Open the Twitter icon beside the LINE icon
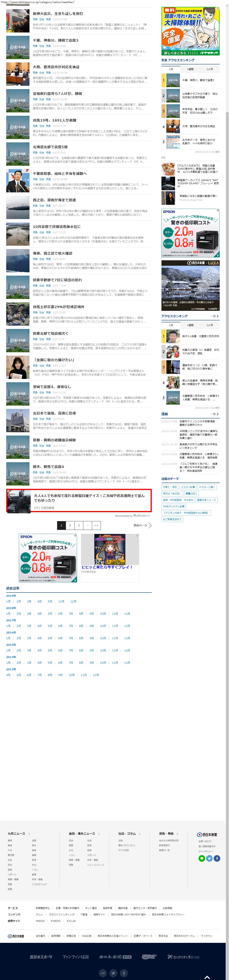Viewport: 229px width, 980px height. pyautogui.click(x=209, y=858)
